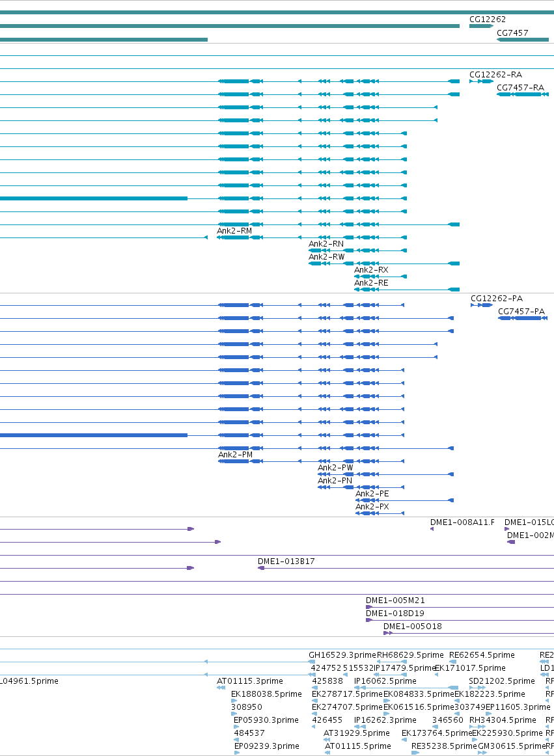Click the 308950 feature label
554x756 pixels.
tap(247, 707)
